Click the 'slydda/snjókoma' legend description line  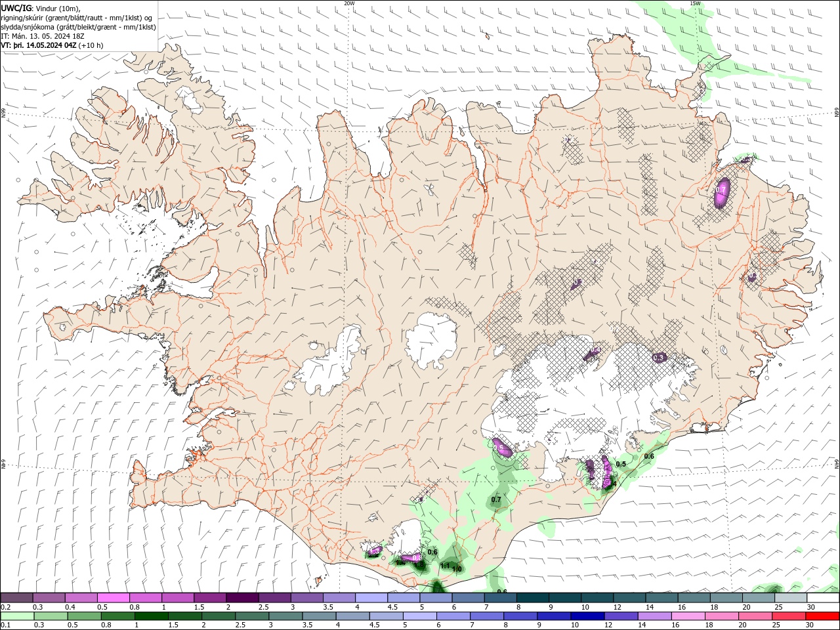(78, 27)
